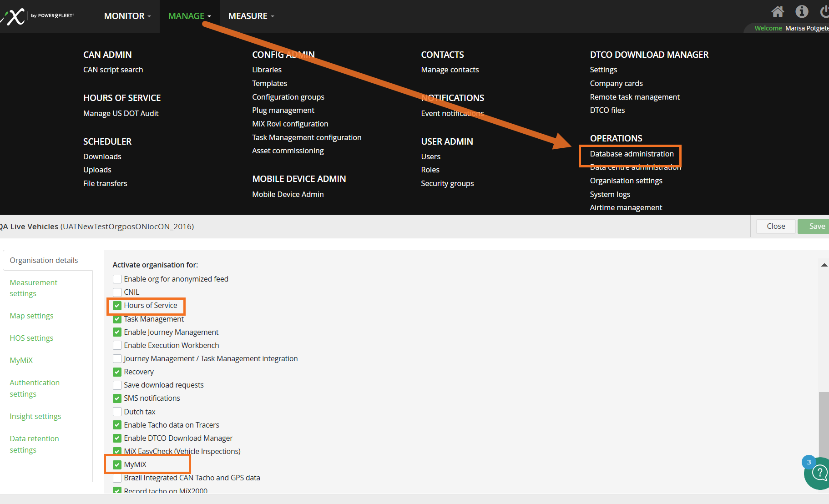Toggle SMS notifications checkbox

tap(117, 398)
